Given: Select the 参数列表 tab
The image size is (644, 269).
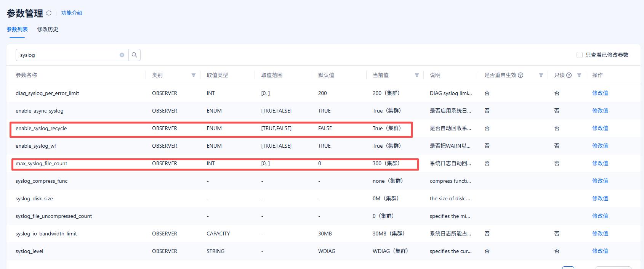Looking at the screenshot, I should pos(17,29).
